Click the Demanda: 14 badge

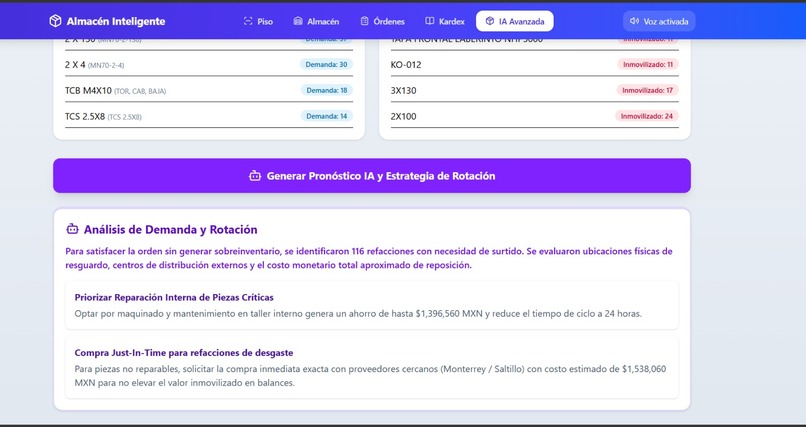tap(327, 116)
